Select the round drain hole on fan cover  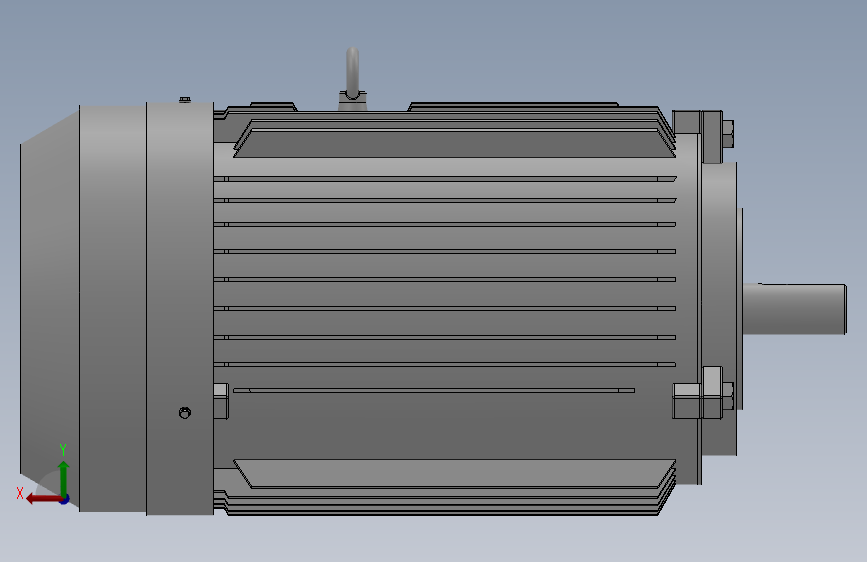click(185, 413)
